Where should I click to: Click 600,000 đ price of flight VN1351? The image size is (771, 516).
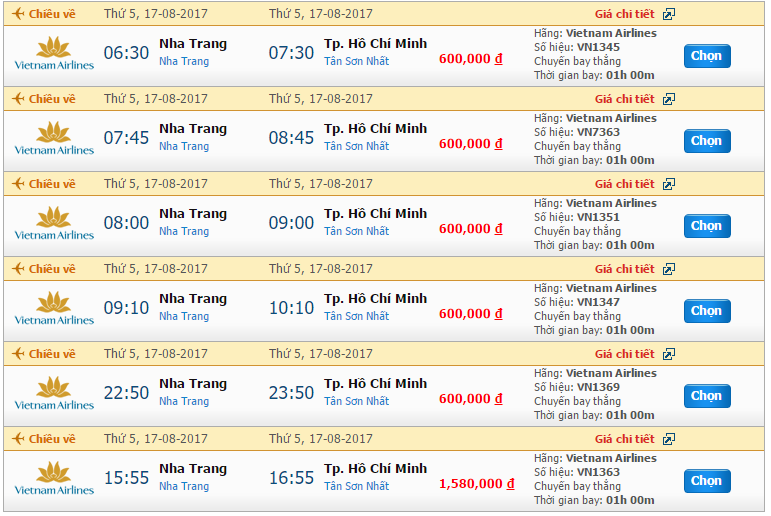point(471,229)
